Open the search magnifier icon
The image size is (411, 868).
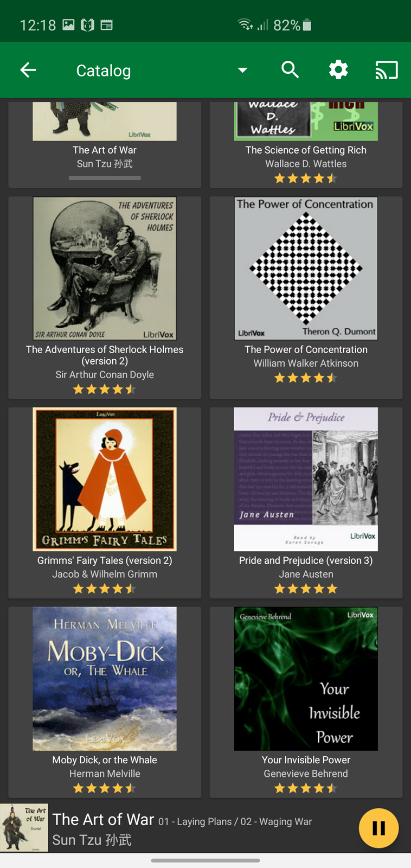[290, 70]
